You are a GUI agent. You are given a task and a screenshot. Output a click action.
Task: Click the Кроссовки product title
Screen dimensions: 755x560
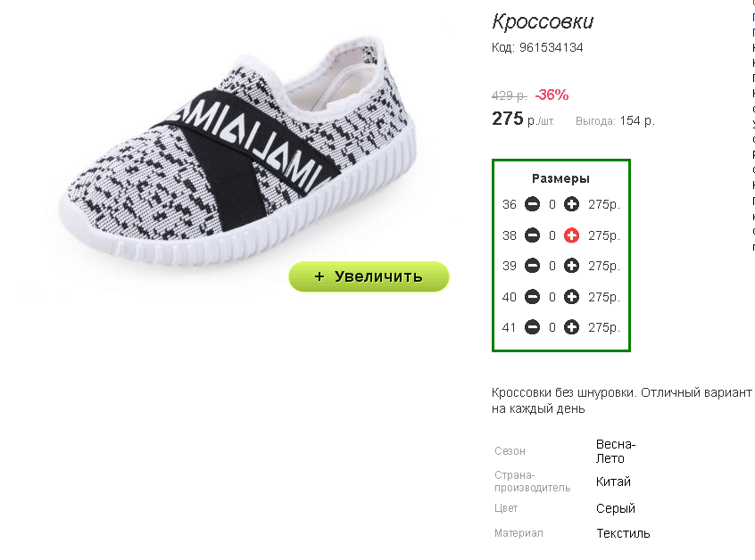[543, 21]
